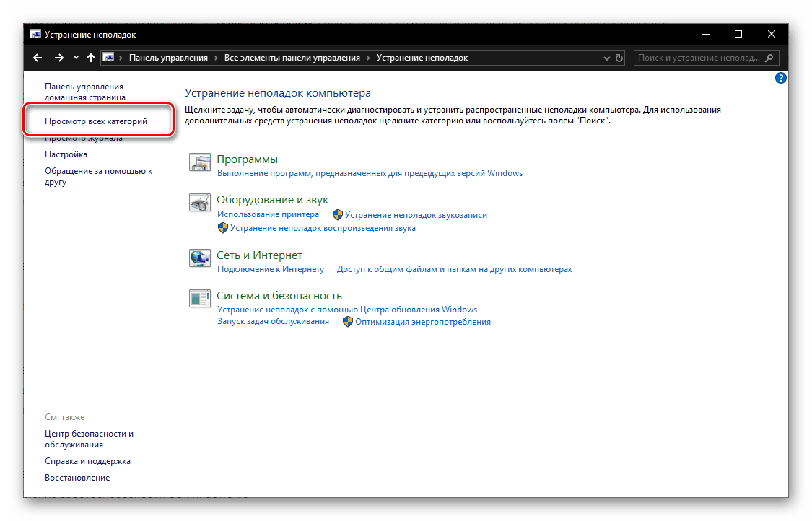This screenshot has height=521, width=812.
Task: Launch Устранение неполадок звукозаписи
Action: coord(416,215)
